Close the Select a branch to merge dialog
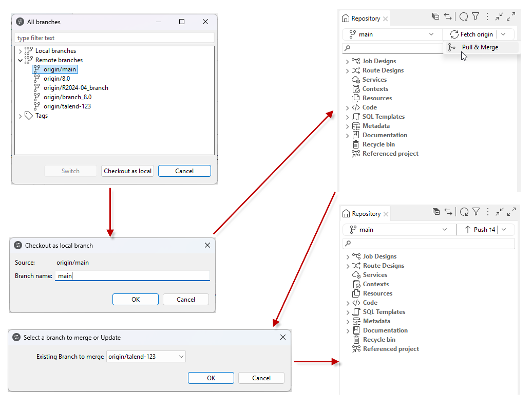Viewport: 532px width, 407px height. (283, 337)
